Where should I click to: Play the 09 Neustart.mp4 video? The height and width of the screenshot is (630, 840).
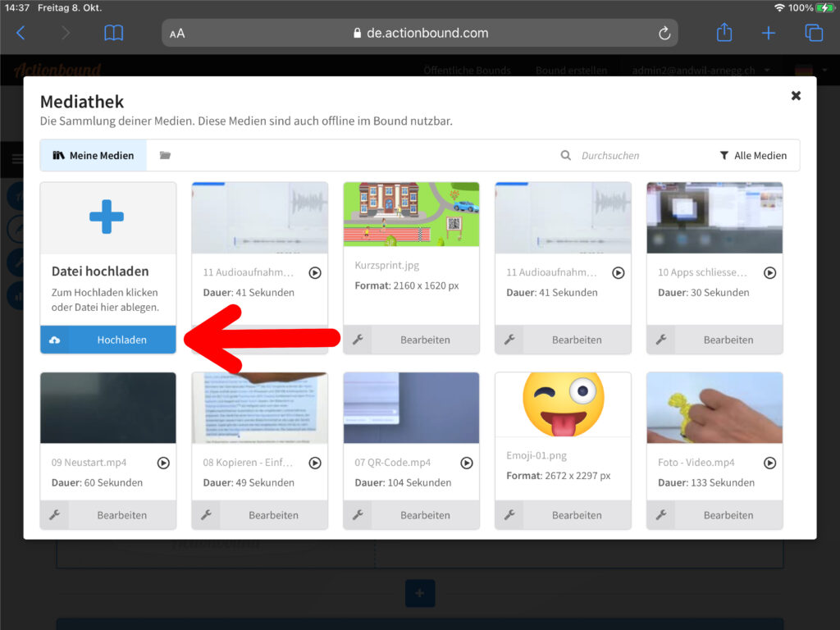163,463
